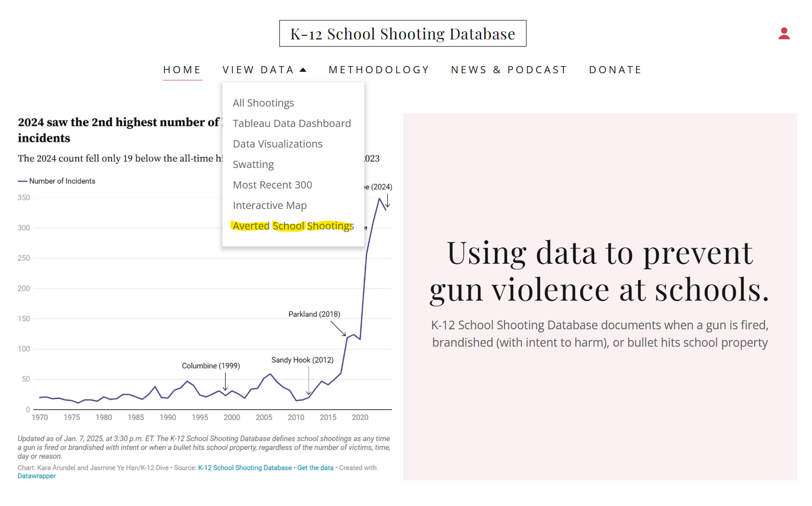Click the Get the data link
Viewport: 812px width, 506px height.
pyautogui.click(x=315, y=468)
